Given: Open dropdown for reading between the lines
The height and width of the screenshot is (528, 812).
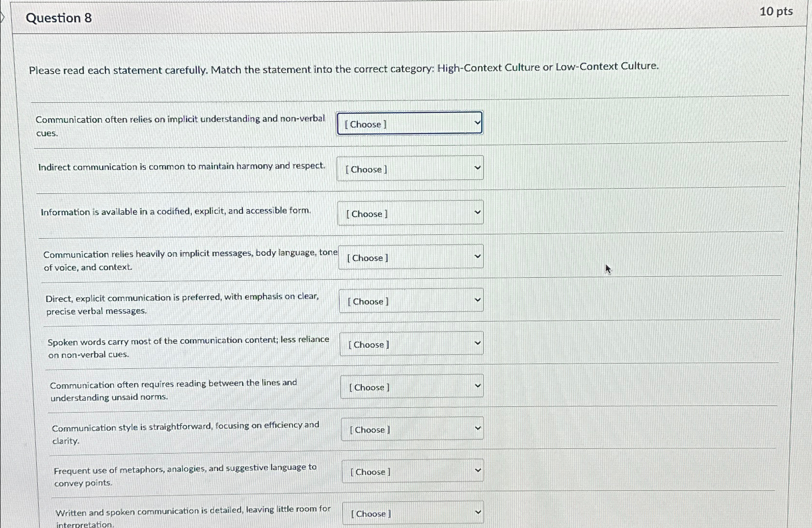Looking at the screenshot, I should [413, 386].
